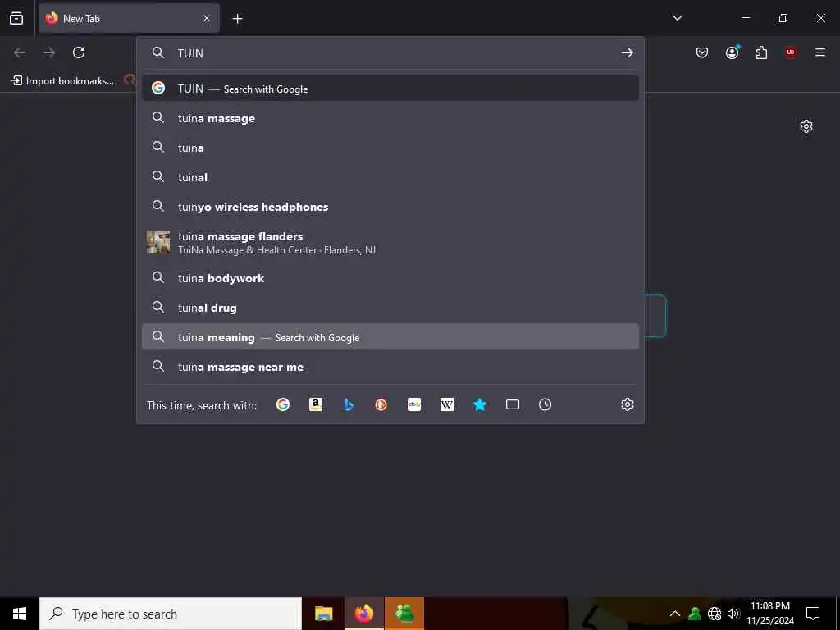Search bookmarks with the star icon
This screenshot has height=630, width=840.
point(479,404)
